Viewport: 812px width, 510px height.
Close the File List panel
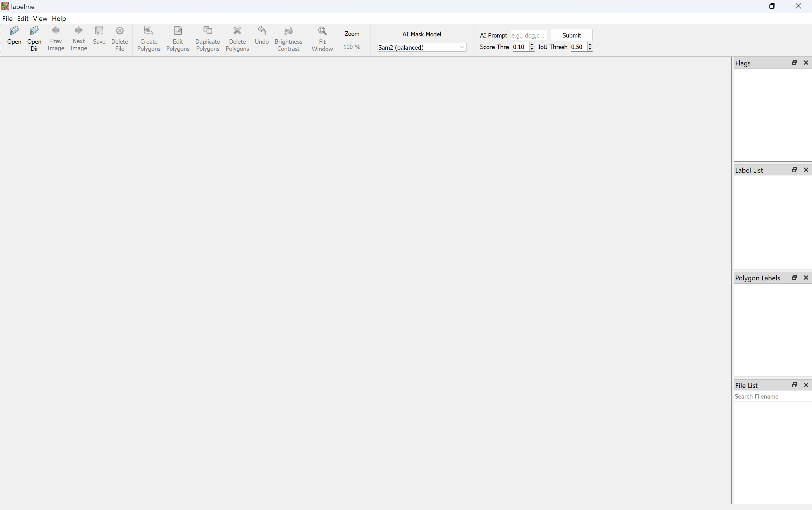tap(806, 385)
